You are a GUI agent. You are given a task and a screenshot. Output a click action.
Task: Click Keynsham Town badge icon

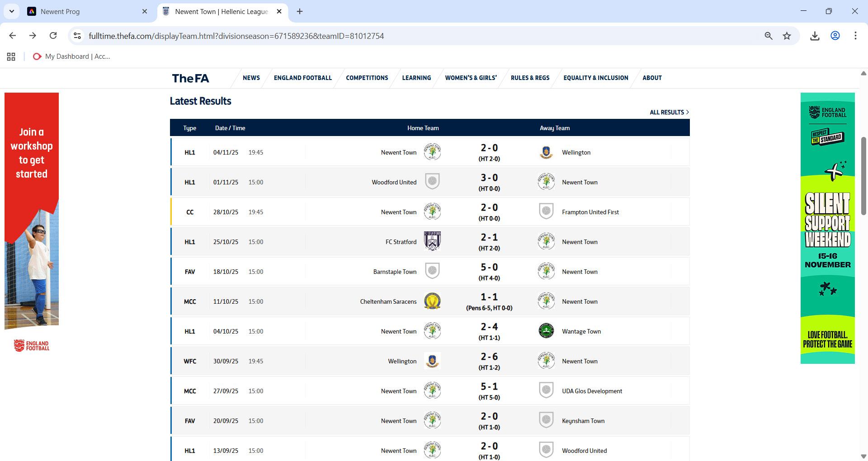(x=546, y=420)
